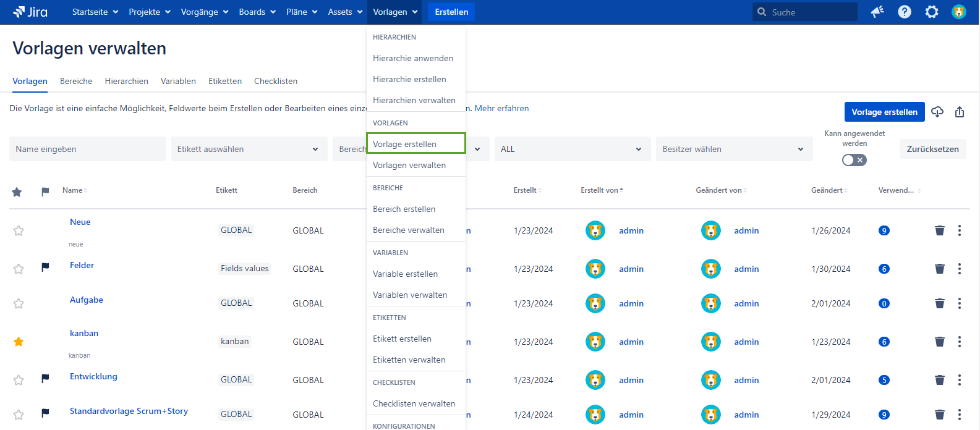Open more actions menu for Felder row
The width and height of the screenshot is (980, 430).
pos(959,269)
